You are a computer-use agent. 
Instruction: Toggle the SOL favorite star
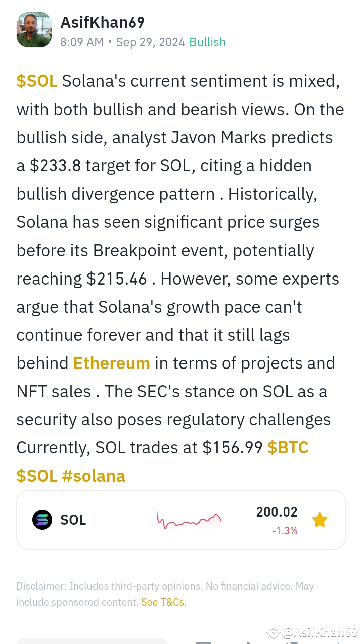pos(320,520)
